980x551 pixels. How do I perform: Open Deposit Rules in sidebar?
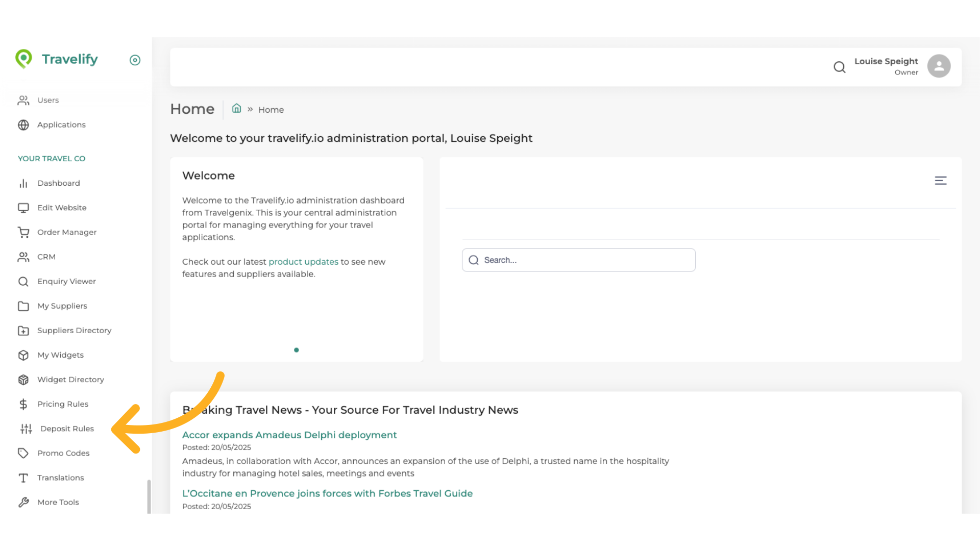(67, 429)
